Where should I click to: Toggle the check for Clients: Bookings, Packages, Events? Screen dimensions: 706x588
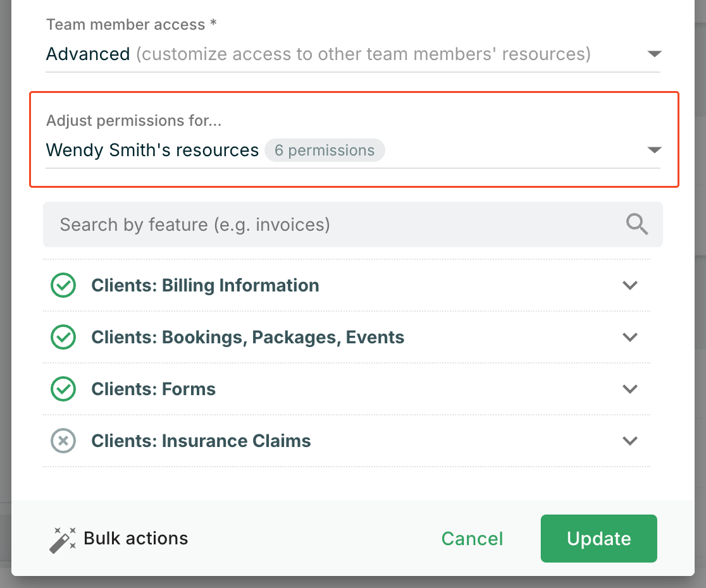coord(63,338)
